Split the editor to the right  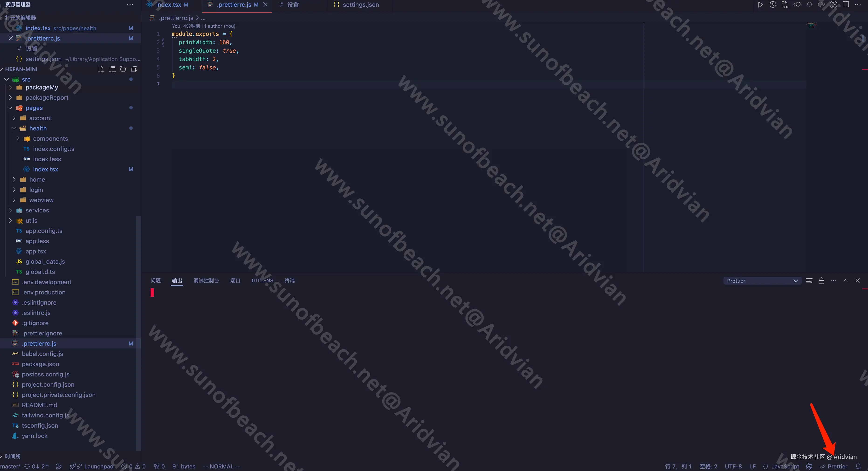pyautogui.click(x=846, y=5)
